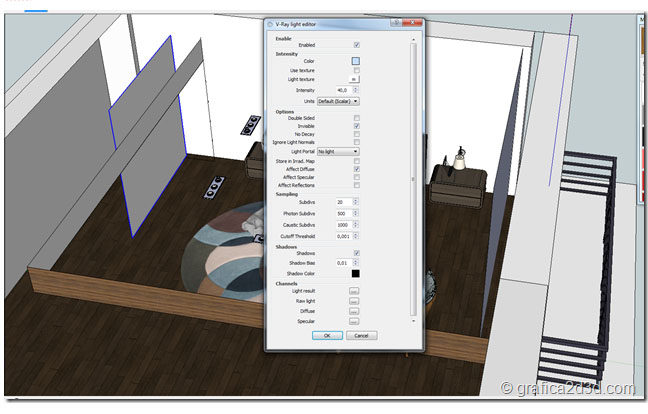Click the Raw light channel browse button
648x414 pixels.
354,301
